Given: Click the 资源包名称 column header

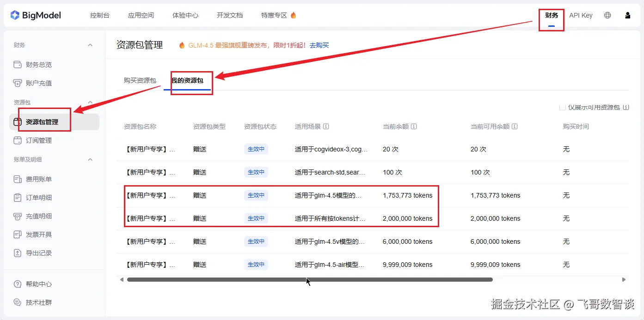Looking at the screenshot, I should [140, 127].
